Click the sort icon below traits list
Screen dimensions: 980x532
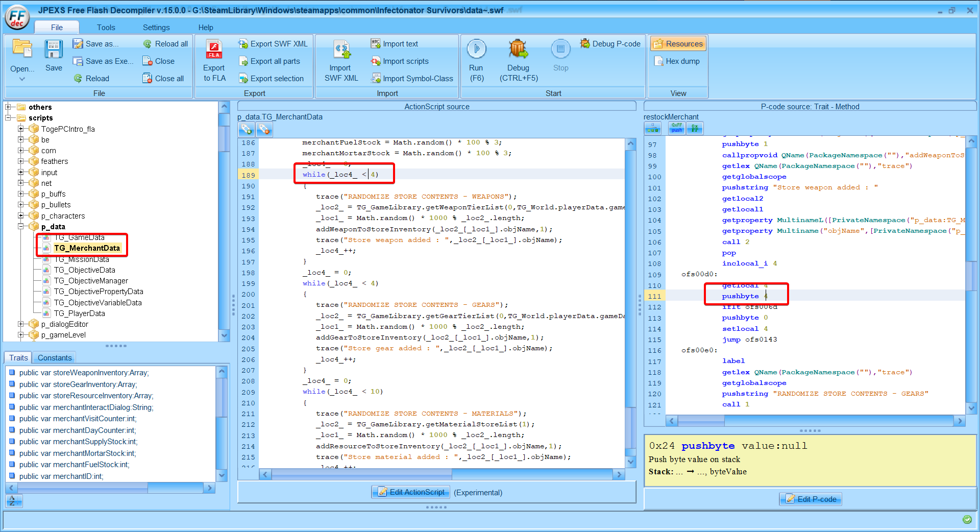click(x=14, y=501)
